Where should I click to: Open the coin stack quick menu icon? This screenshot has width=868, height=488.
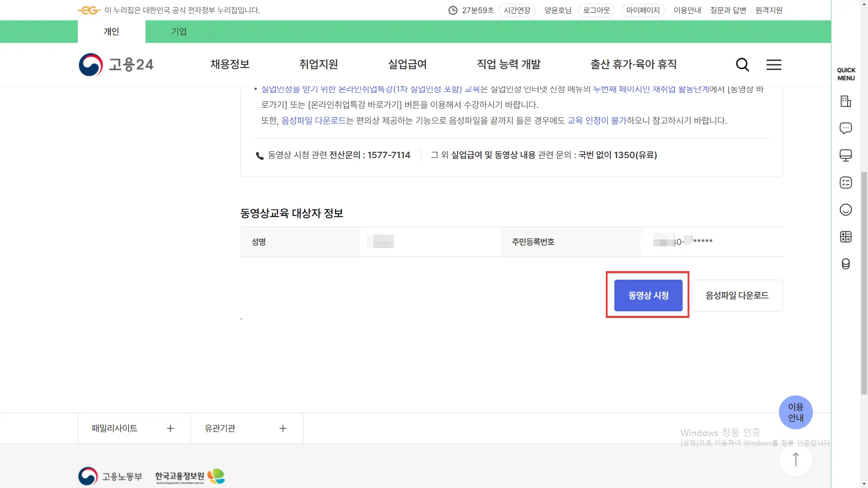(x=845, y=264)
